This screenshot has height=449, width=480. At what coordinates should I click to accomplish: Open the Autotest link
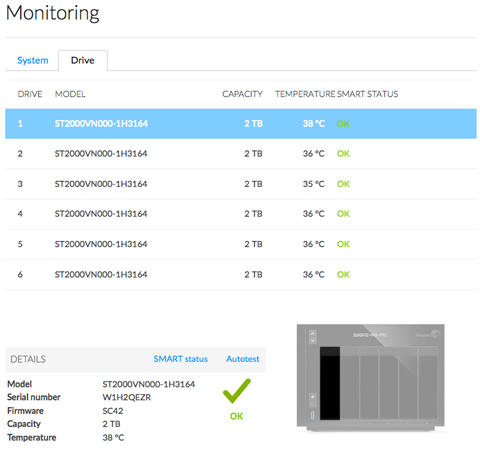(243, 359)
